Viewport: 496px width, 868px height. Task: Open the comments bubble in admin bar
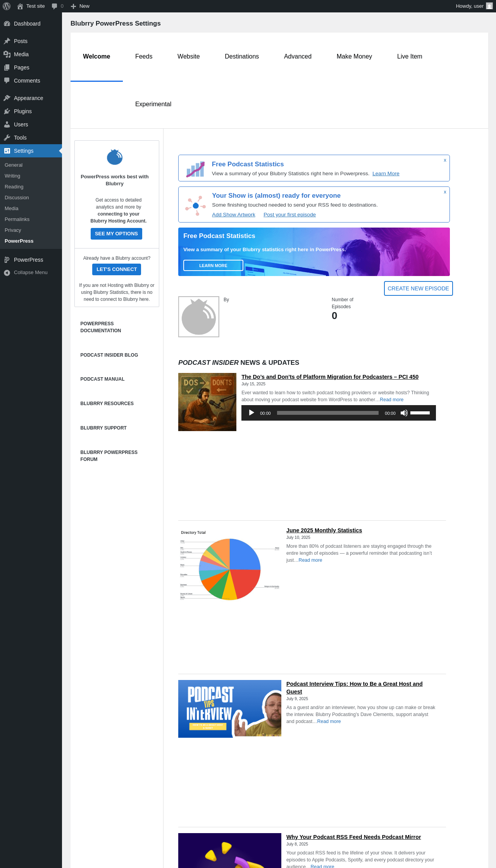click(54, 6)
